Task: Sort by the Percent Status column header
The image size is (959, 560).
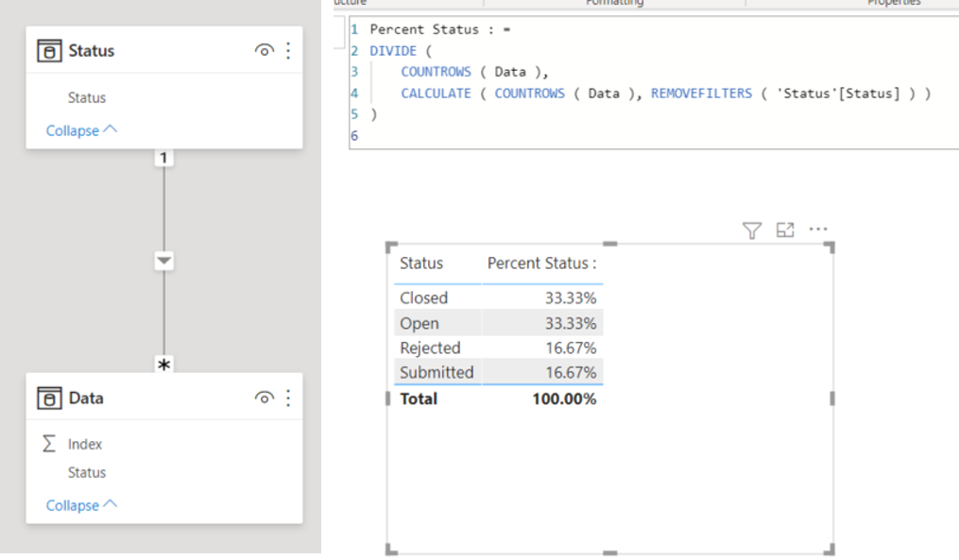Action: pyautogui.click(x=542, y=263)
